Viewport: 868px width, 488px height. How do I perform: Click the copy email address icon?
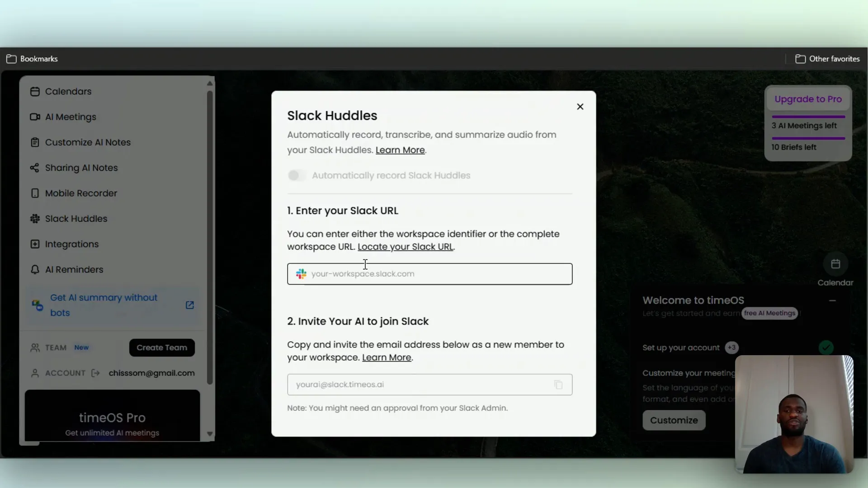click(x=558, y=385)
